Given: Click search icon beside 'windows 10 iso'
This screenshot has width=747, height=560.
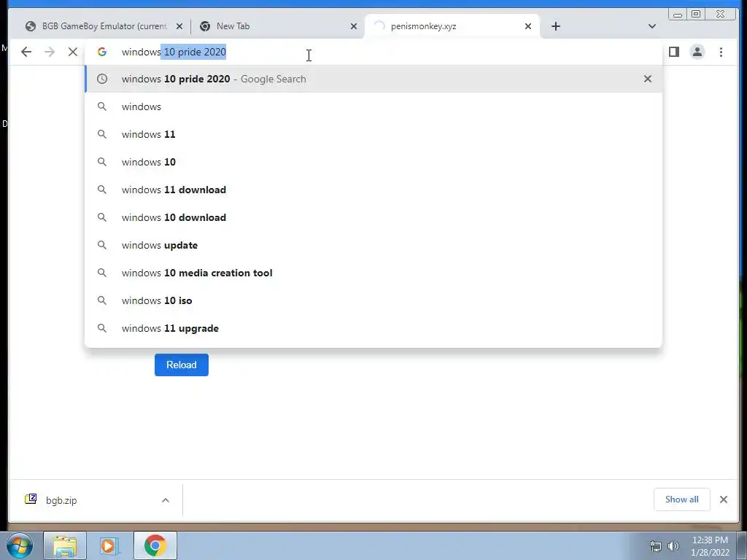Looking at the screenshot, I should 102,300.
